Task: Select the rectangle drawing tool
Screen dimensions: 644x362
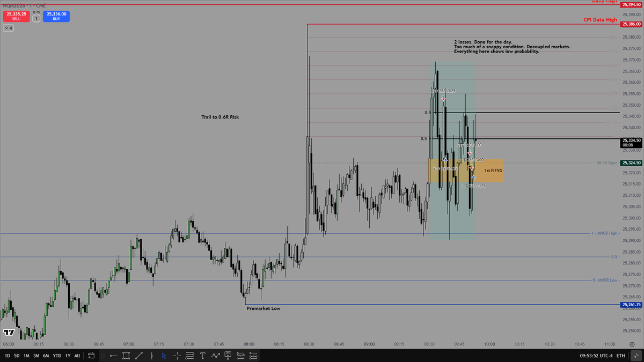Action: 126,356
